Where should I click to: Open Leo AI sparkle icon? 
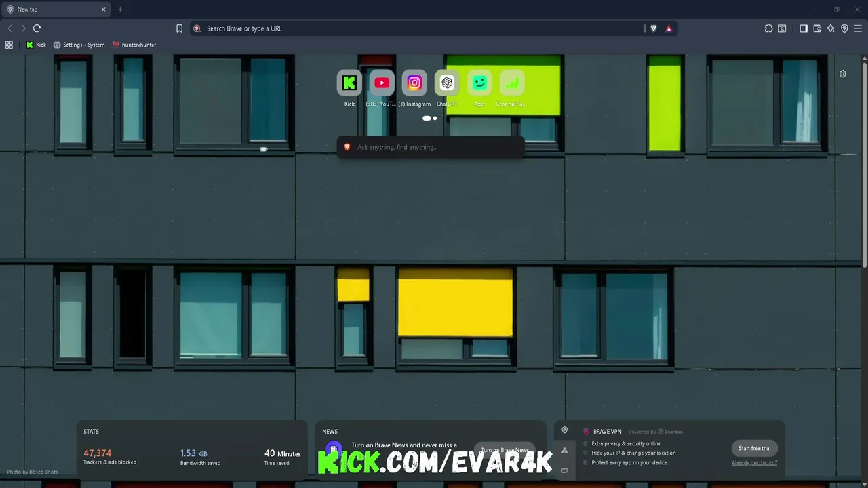click(831, 28)
